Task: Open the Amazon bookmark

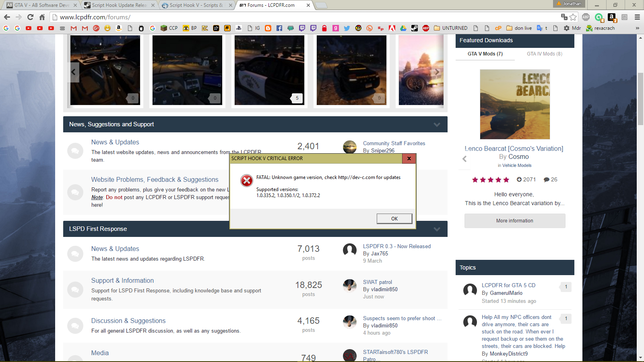Action: (119, 28)
